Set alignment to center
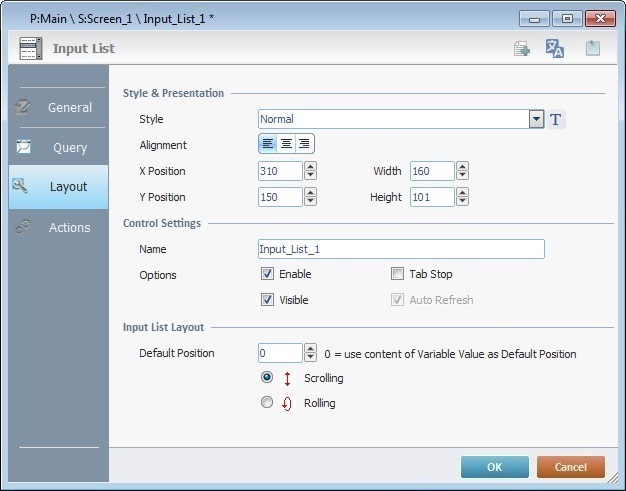Image resolution: width=626 pixels, height=491 pixels. pyautogui.click(x=286, y=145)
